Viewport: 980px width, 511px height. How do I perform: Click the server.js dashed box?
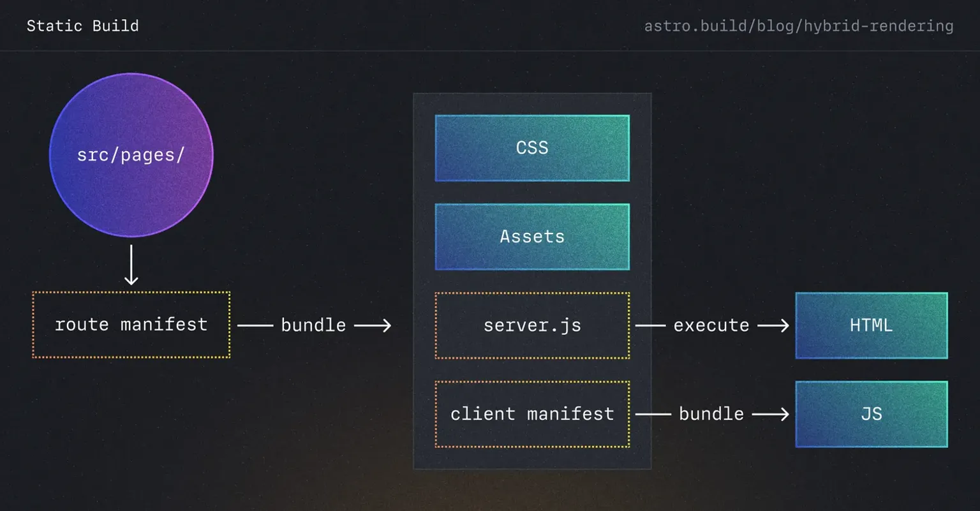[x=531, y=325]
